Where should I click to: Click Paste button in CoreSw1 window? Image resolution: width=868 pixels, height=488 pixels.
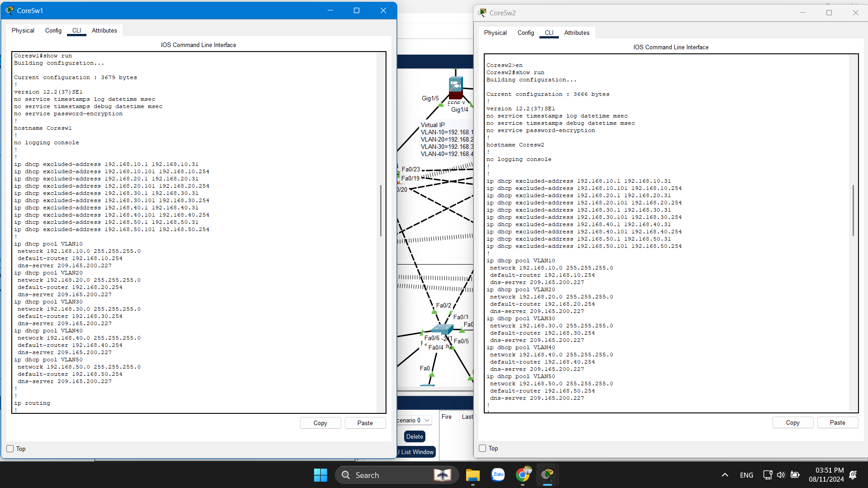(x=365, y=423)
